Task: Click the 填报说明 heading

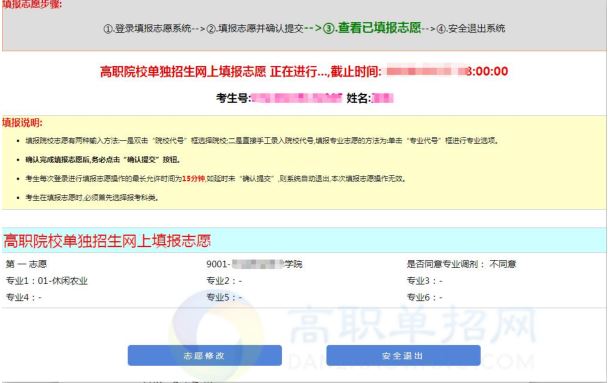Action: click(x=22, y=123)
